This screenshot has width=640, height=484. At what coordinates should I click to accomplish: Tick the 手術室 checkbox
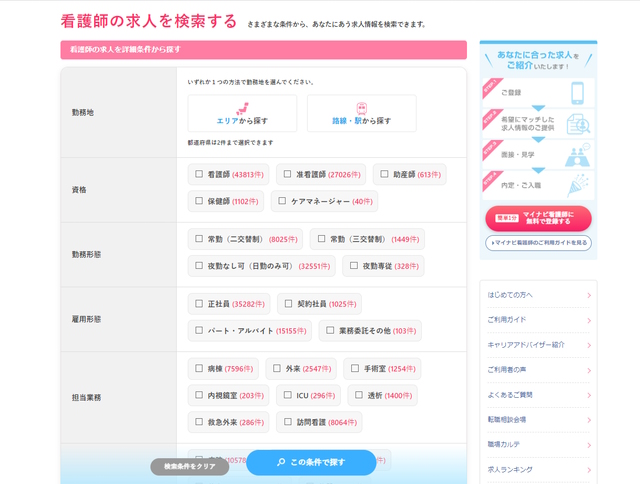tap(355, 369)
